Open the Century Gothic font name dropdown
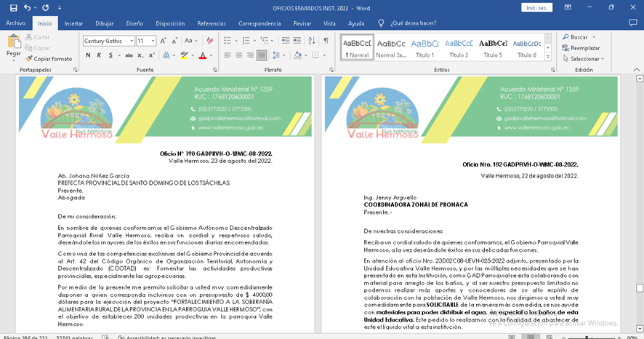Viewport: 644px width, 339px height. pyautogui.click(x=131, y=41)
